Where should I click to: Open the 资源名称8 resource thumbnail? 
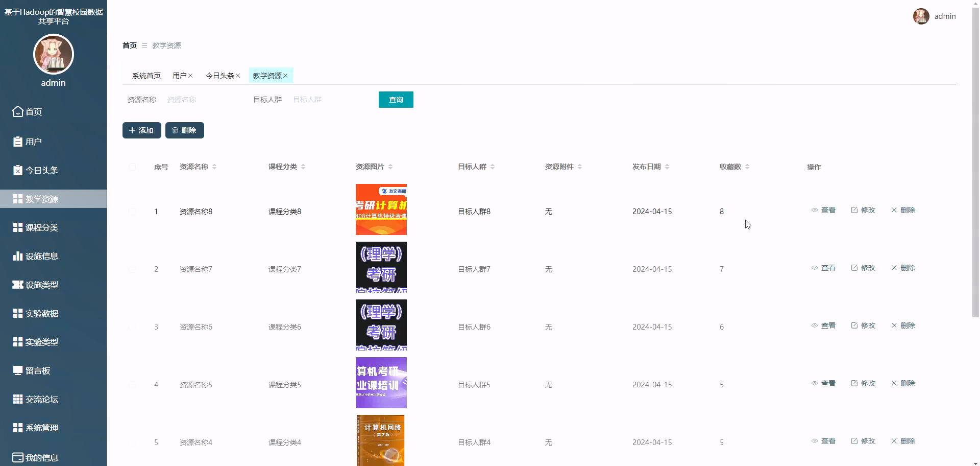[x=381, y=209]
